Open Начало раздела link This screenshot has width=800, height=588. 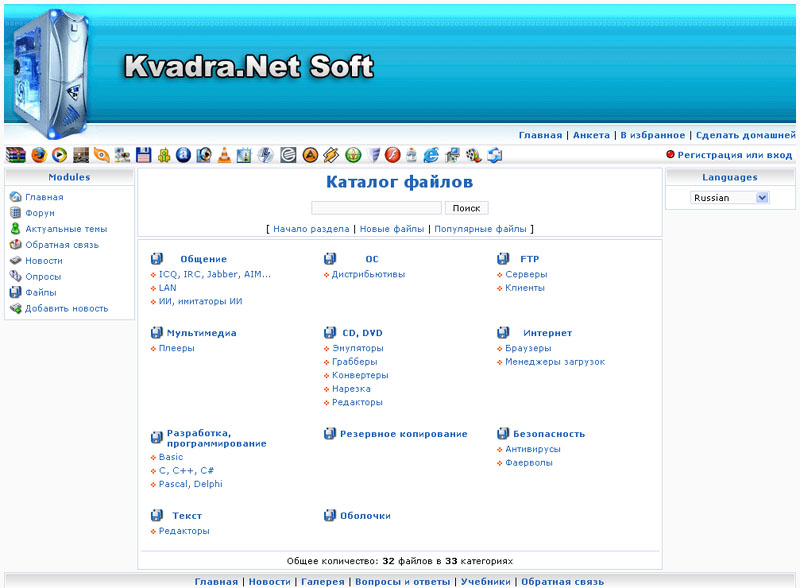coord(311,229)
